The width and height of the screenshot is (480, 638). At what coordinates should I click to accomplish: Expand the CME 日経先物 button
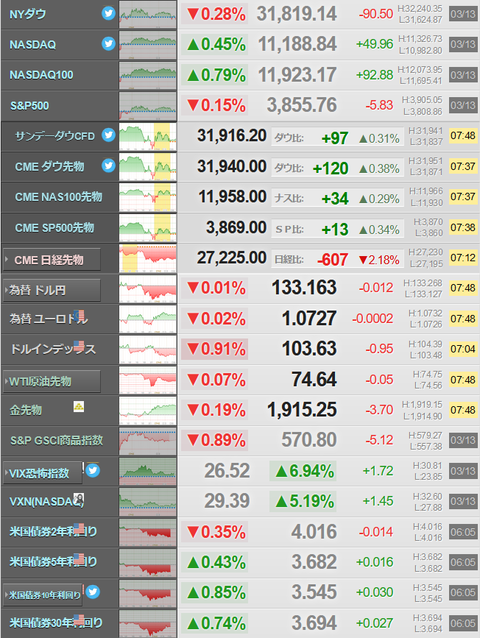pyautogui.click(x=52, y=260)
